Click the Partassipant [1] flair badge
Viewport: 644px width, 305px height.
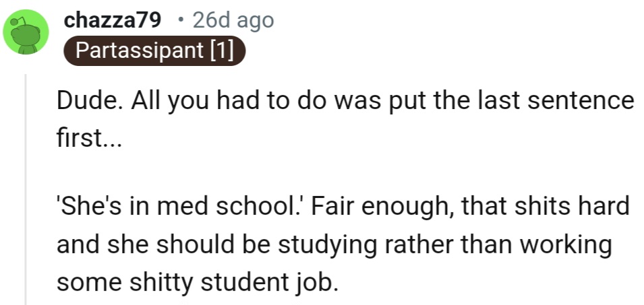154,51
